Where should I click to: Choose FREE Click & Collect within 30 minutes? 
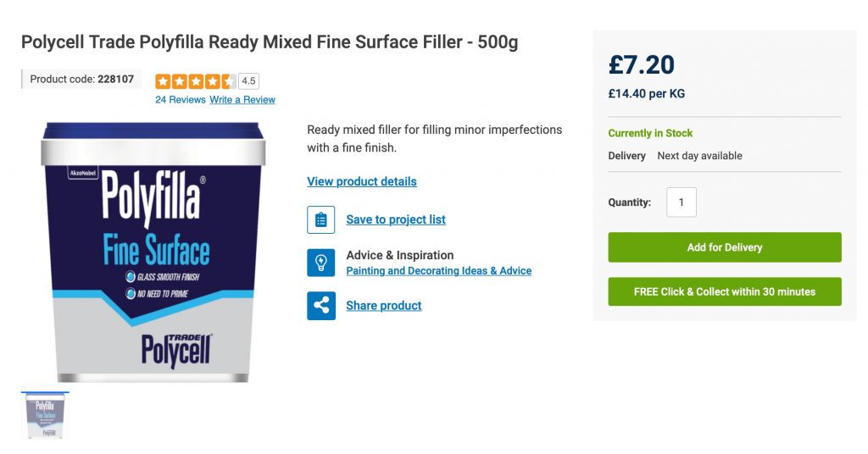(725, 291)
